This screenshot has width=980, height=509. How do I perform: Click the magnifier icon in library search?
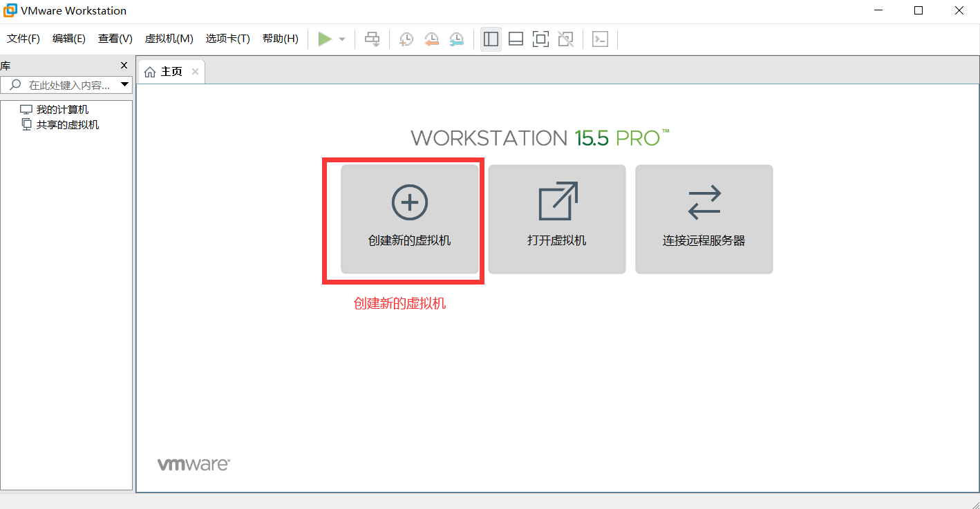[15, 85]
